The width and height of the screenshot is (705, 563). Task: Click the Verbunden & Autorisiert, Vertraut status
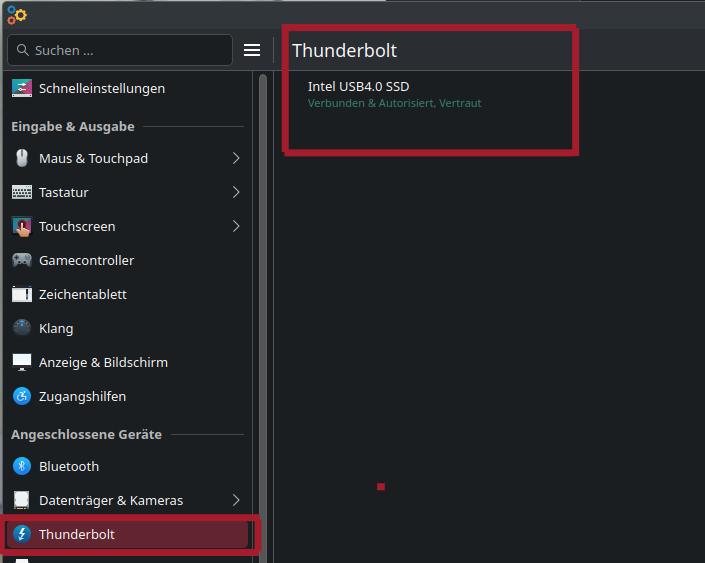pos(394,103)
